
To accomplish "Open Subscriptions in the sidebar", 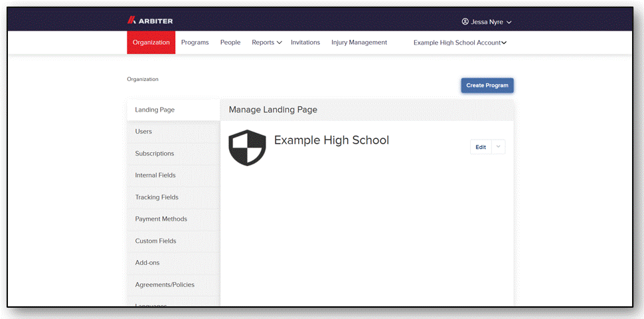I will pyautogui.click(x=173, y=154).
